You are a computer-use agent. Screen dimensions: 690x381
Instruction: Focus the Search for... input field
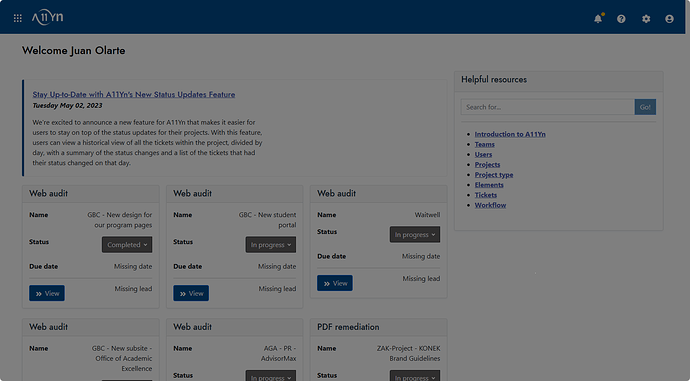tap(547, 107)
